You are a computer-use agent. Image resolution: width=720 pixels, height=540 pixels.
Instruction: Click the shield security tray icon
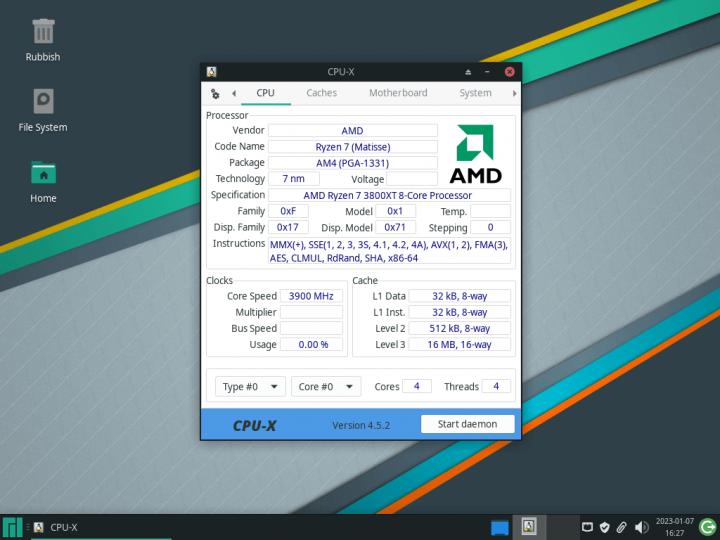(605, 527)
